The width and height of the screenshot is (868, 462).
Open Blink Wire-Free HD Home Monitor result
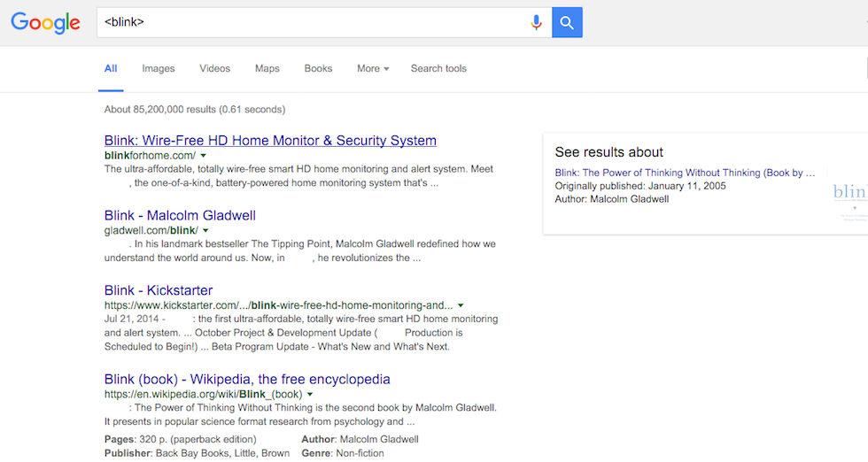tap(270, 141)
